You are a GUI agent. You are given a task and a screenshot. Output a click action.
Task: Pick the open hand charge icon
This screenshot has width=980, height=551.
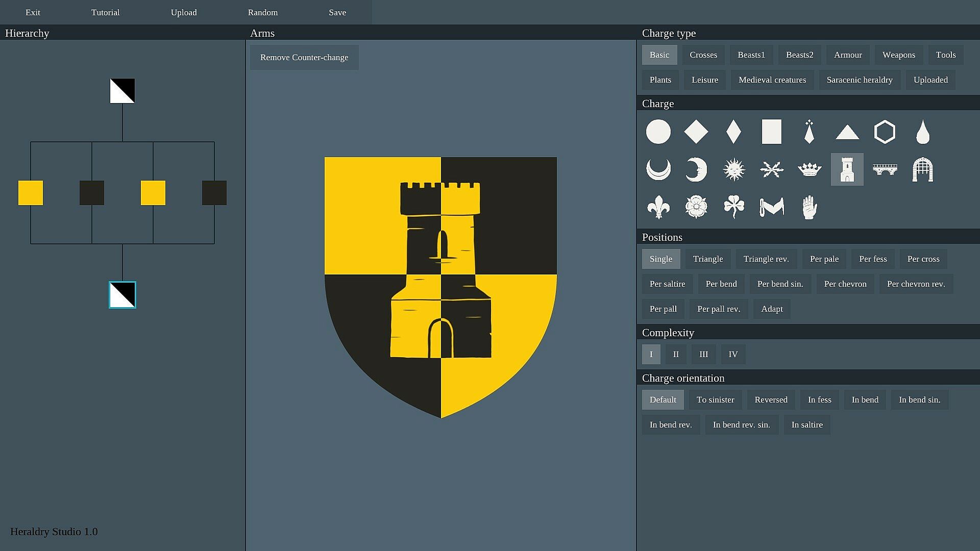pyautogui.click(x=810, y=207)
